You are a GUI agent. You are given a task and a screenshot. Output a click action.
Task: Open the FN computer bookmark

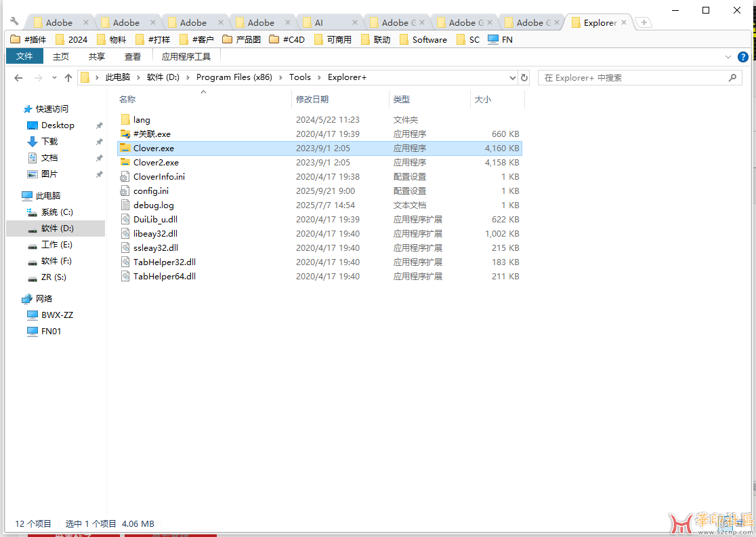click(500, 39)
